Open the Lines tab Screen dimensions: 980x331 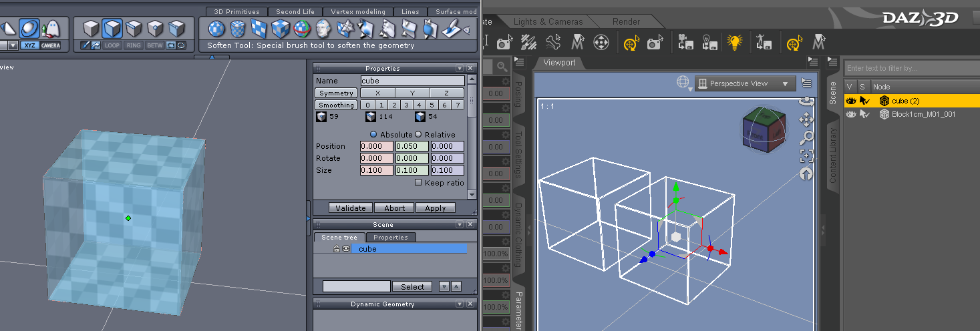[x=410, y=11]
